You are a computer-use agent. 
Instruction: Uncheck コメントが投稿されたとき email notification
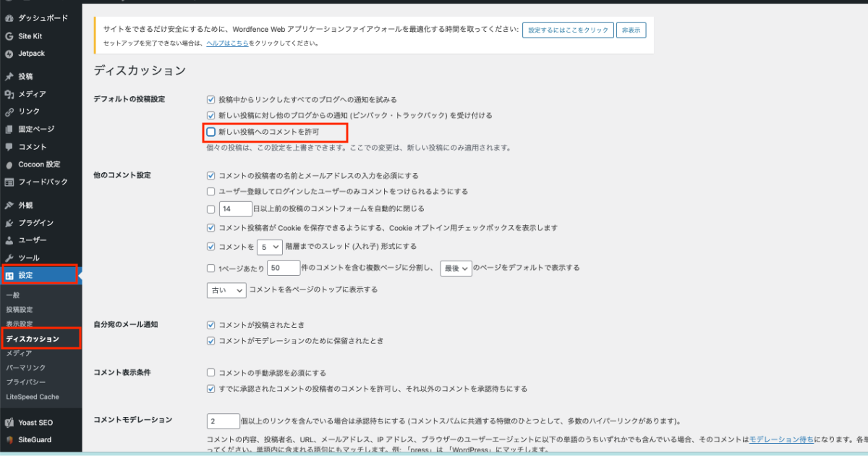pyautogui.click(x=211, y=325)
